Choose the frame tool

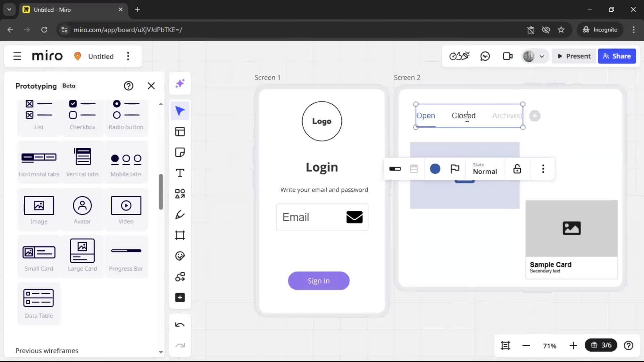[180, 235]
